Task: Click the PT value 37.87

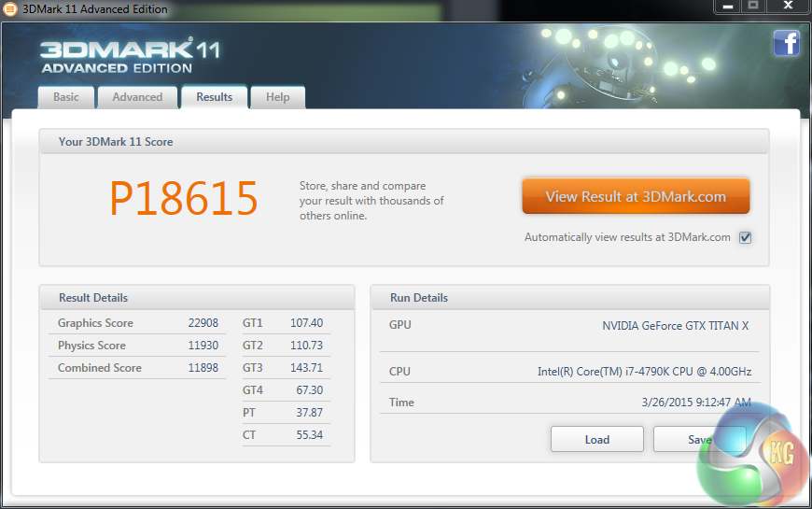Action: tap(310, 413)
